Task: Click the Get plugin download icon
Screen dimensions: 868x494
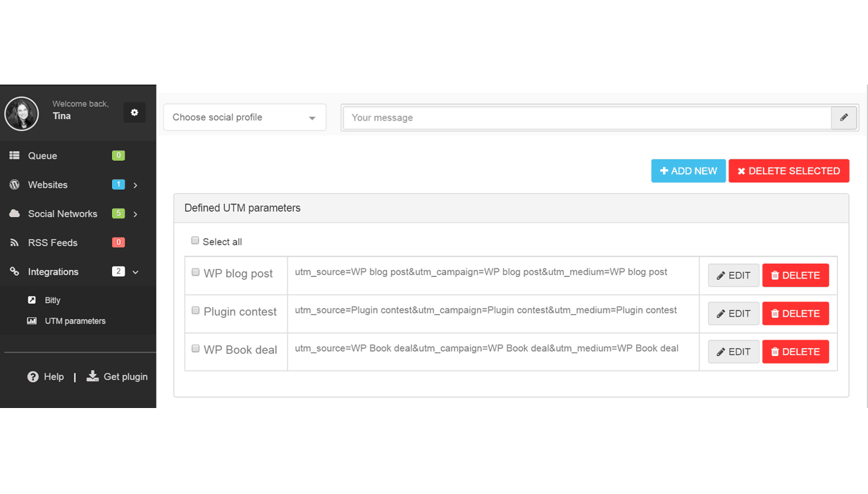Action: pyautogui.click(x=92, y=376)
